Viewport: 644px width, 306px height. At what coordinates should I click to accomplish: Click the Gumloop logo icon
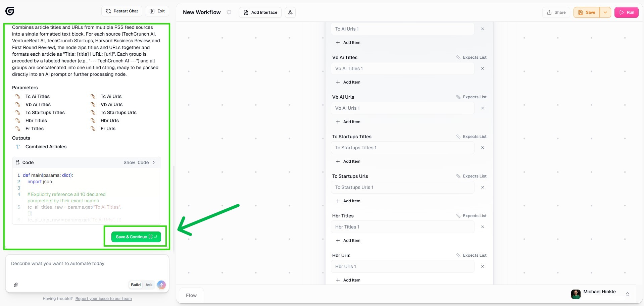click(x=10, y=11)
